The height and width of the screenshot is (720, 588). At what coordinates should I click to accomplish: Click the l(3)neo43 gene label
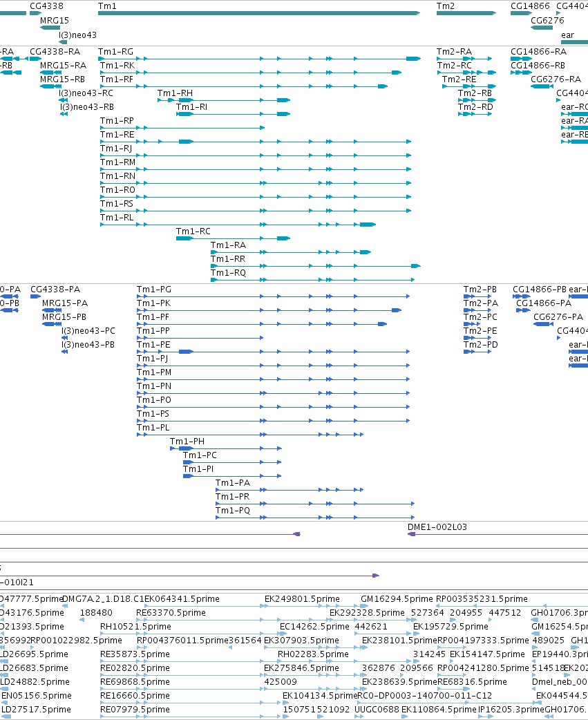coord(77,35)
